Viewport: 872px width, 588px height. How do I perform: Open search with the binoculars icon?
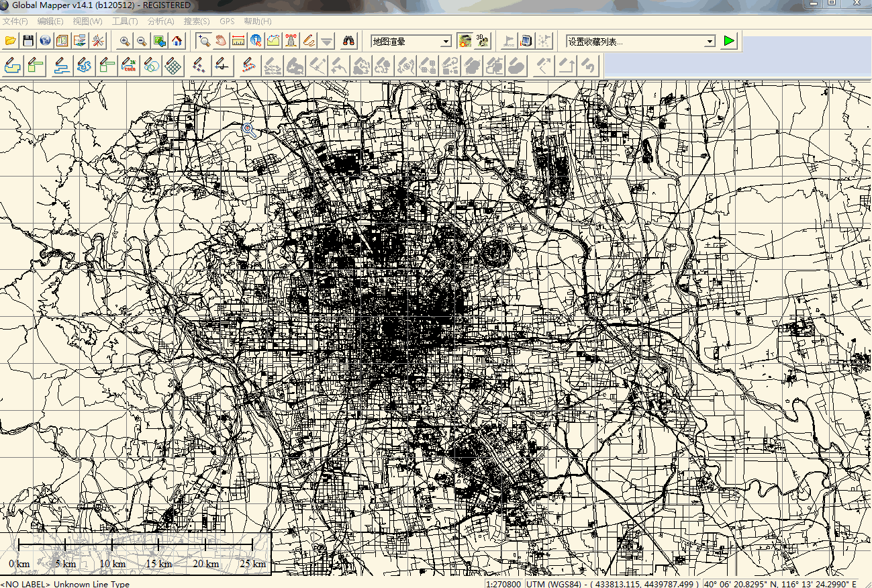coord(348,41)
